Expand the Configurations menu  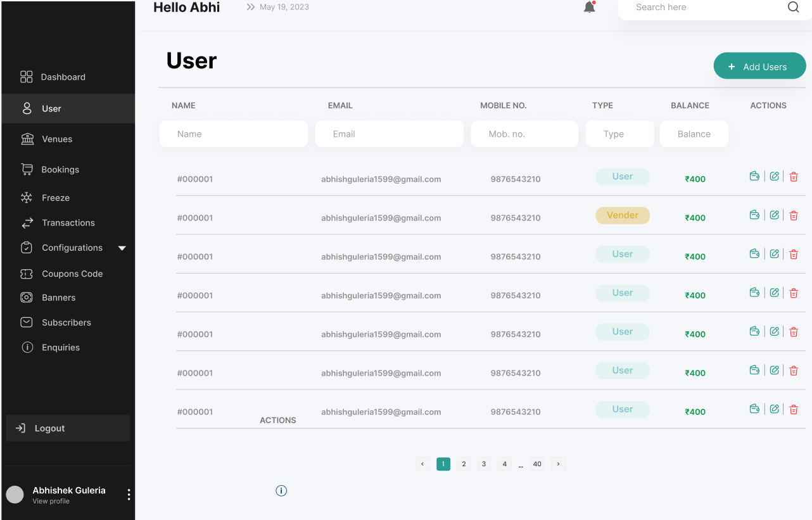point(72,247)
